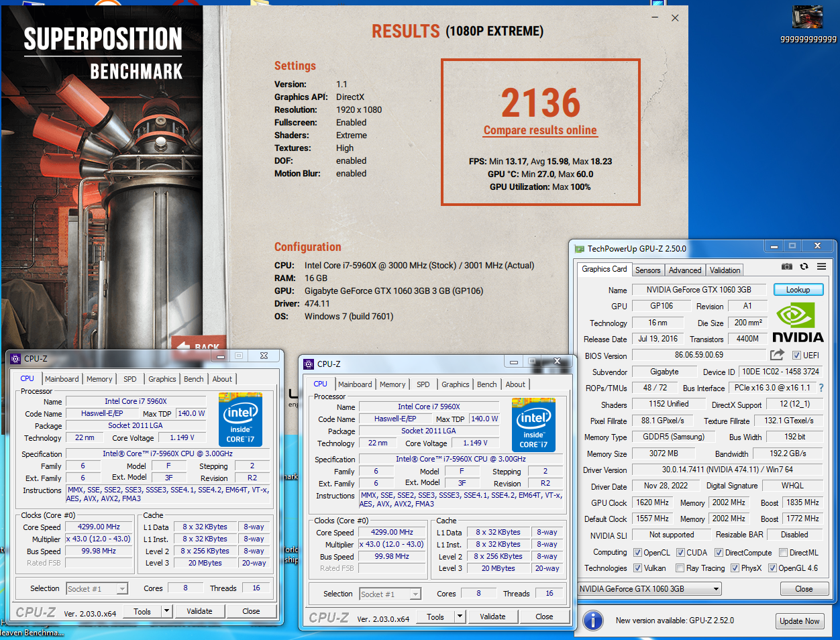This screenshot has height=640, width=840.
Task: Click the Lookup button in GPU-Z
Action: [798, 290]
